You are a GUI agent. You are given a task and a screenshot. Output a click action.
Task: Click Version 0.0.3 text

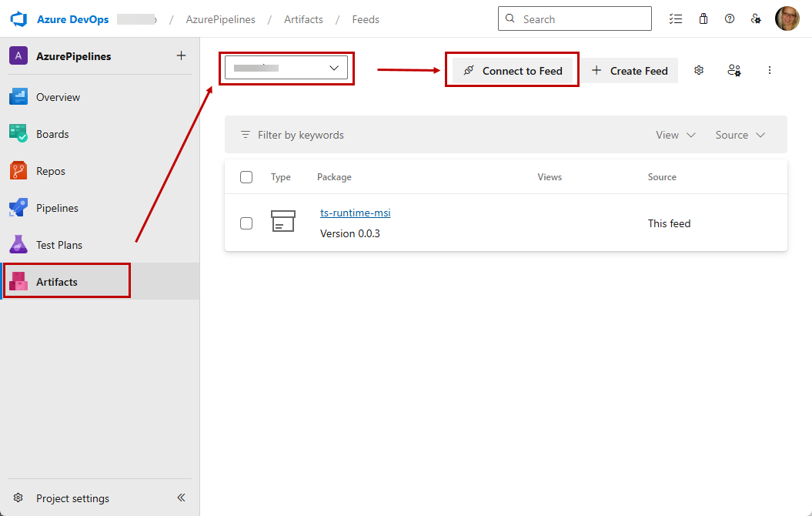click(350, 233)
